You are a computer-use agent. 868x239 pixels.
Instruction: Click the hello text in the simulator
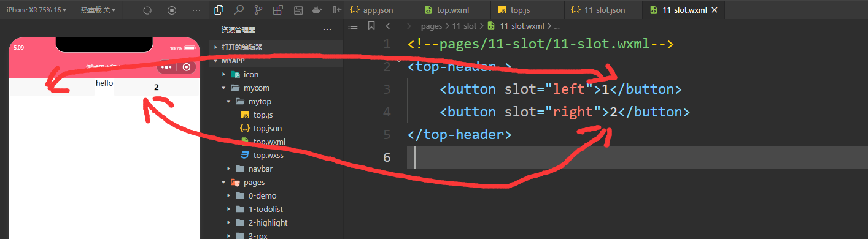point(104,83)
